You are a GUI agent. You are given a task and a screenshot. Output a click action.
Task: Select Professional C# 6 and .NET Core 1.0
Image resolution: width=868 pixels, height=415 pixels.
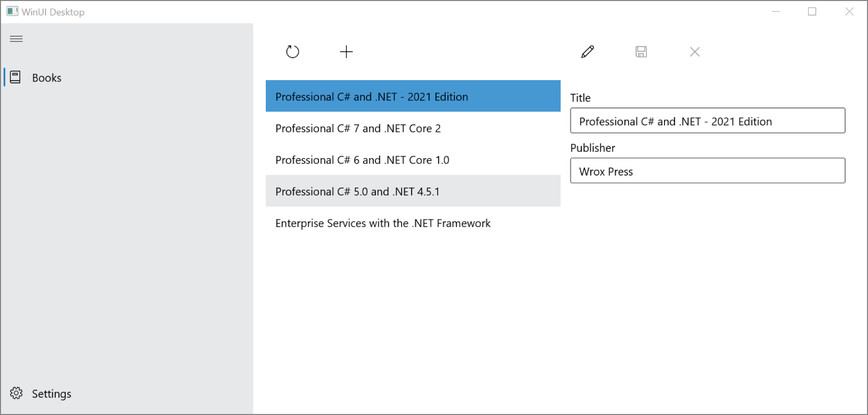[413, 160]
